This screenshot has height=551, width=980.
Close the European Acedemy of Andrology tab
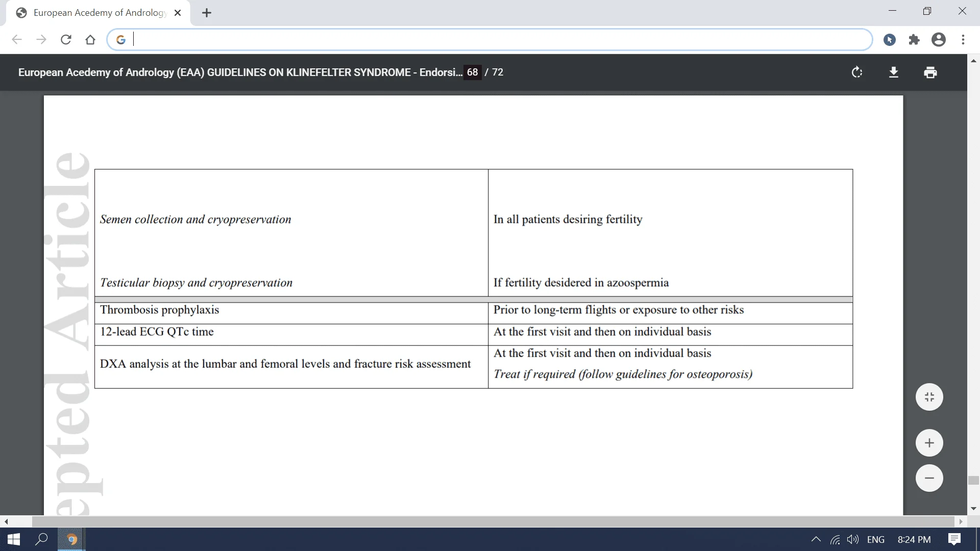tap(178, 13)
